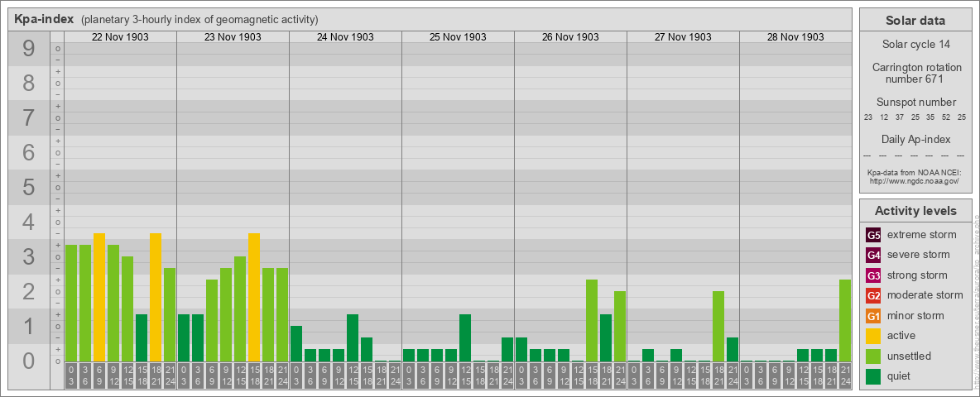Click the G4 severe storm legend icon
Viewport: 980px width, 397px height.
(x=873, y=255)
